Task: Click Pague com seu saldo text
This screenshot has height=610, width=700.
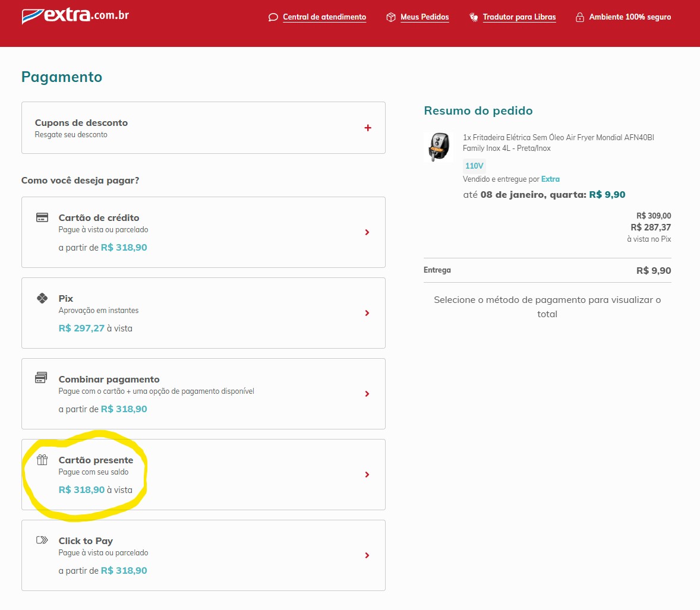Action: tap(93, 472)
